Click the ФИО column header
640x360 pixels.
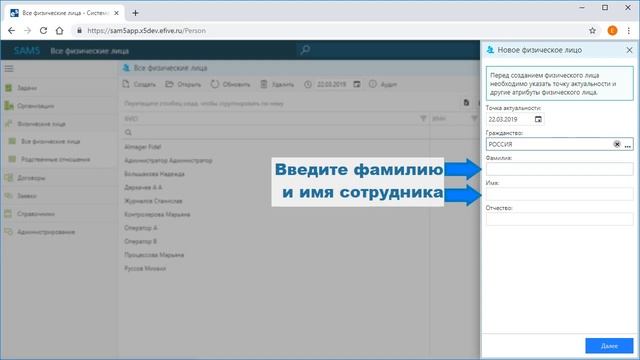pyautogui.click(x=131, y=118)
